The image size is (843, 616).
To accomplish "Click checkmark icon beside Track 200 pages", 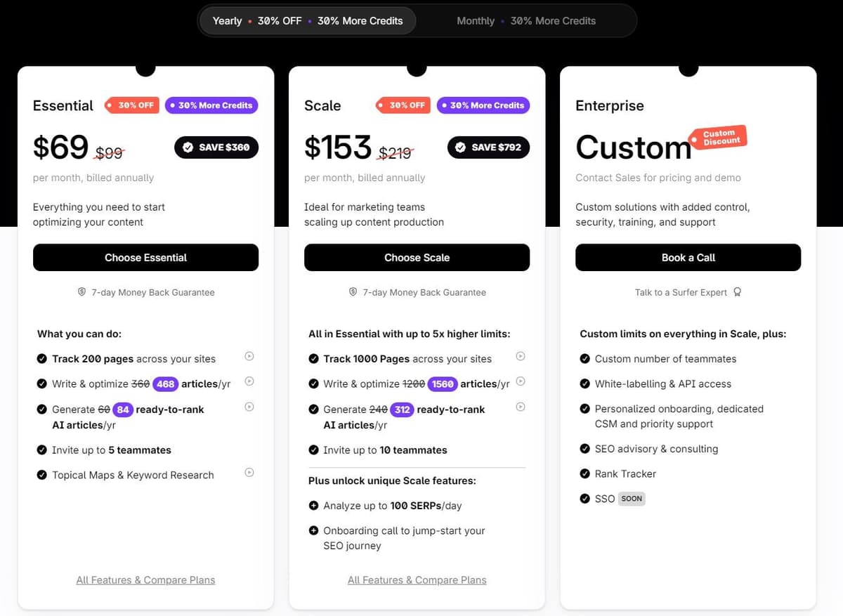I will coord(42,359).
